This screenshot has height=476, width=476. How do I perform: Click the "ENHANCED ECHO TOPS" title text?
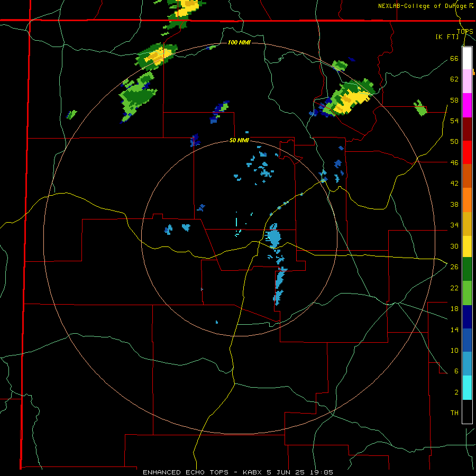tap(186, 472)
